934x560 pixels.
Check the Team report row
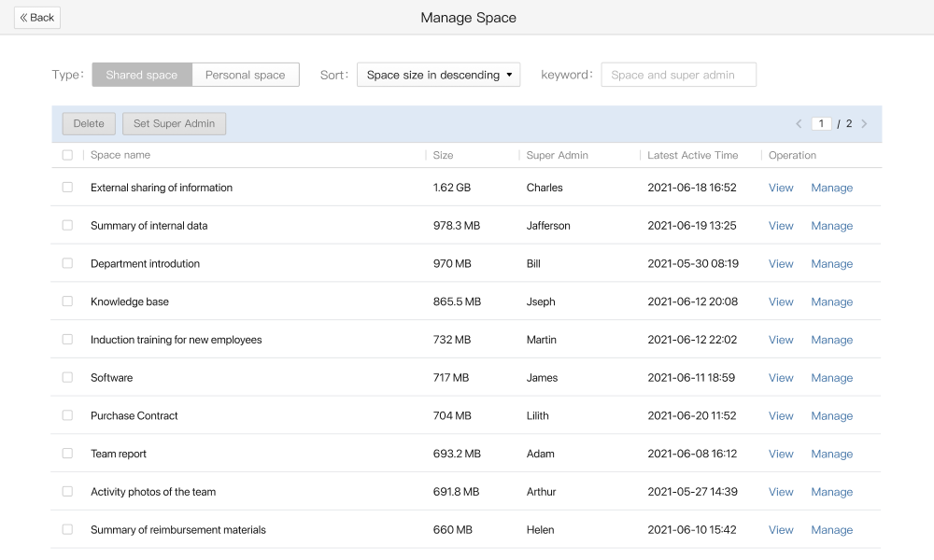(67, 454)
